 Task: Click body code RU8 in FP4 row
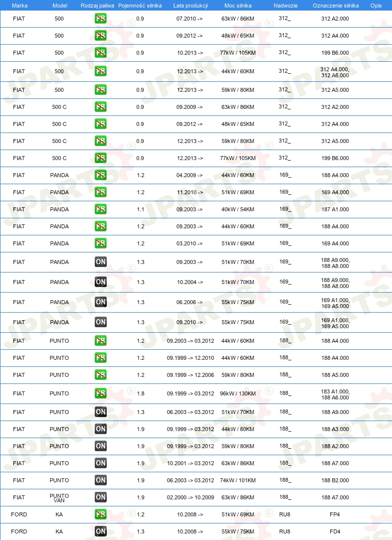point(285,514)
